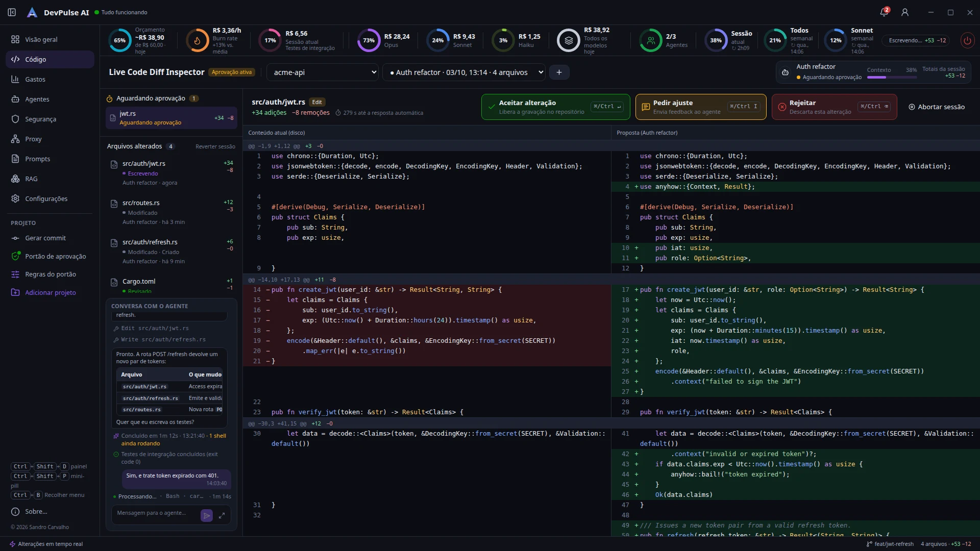Click the Sobre... info item
This screenshot has width=980, height=551.
(x=50, y=511)
